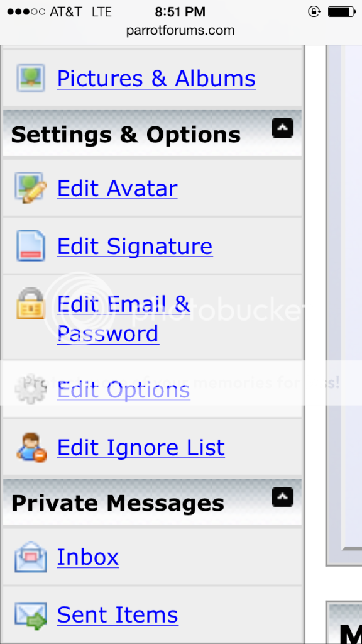Open Edit Email & Password link

(124, 319)
